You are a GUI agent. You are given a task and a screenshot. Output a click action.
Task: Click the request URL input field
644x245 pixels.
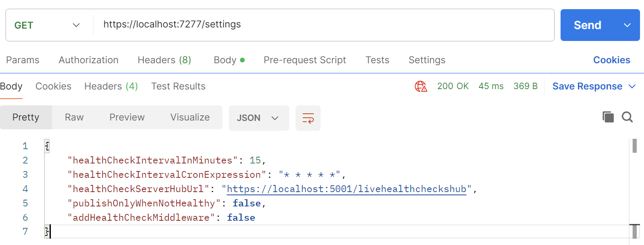tap(323, 25)
